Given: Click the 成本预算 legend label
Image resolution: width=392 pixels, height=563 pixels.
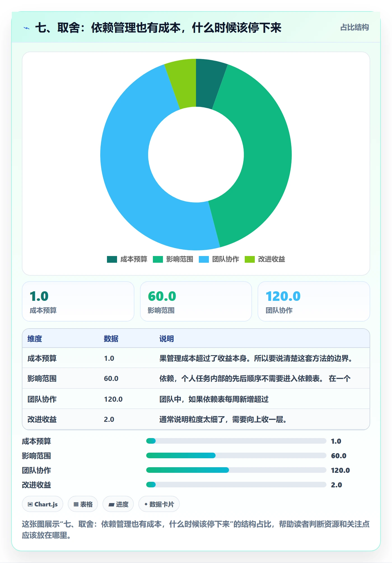Looking at the screenshot, I should (x=134, y=259).
